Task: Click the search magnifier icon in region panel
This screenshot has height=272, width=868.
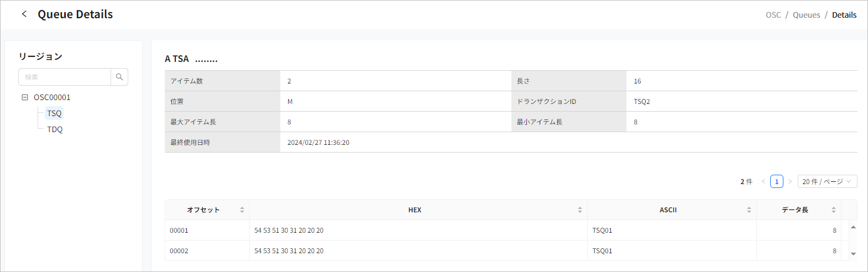Action: [119, 77]
